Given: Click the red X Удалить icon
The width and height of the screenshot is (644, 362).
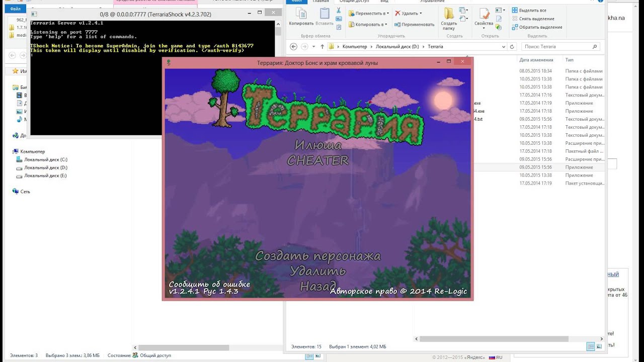Looking at the screenshot, I should click(397, 14).
